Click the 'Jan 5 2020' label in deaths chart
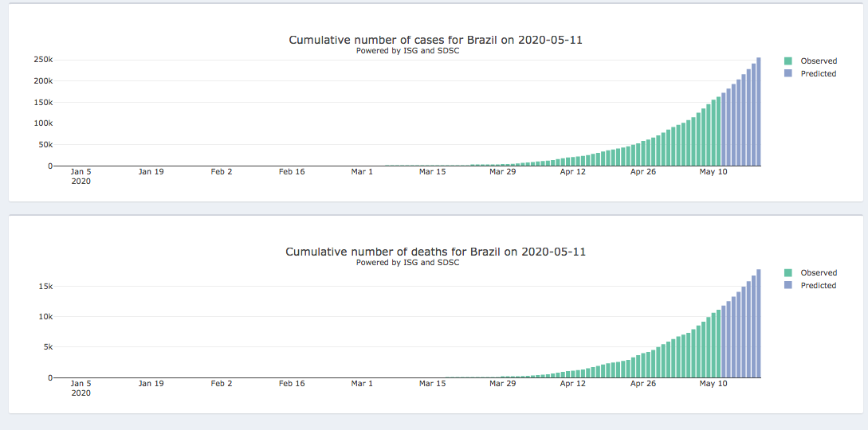 [x=81, y=388]
